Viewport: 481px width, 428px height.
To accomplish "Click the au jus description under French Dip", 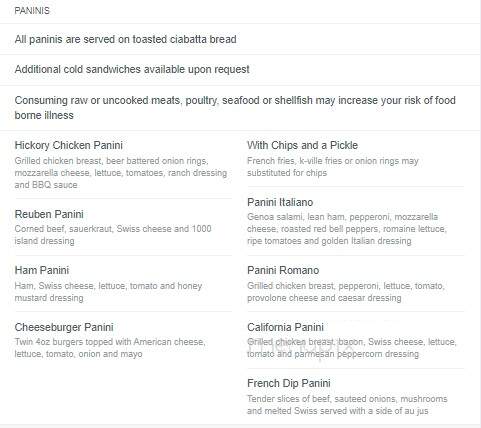I will pos(347,405).
